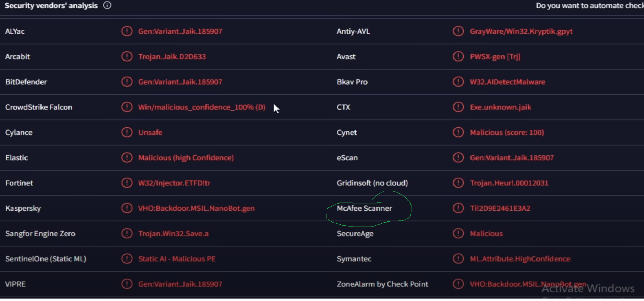
Task: Select Kaspersky's VHO:Backdoor.MSIL.NanoBot.gen result
Action: coord(196,208)
